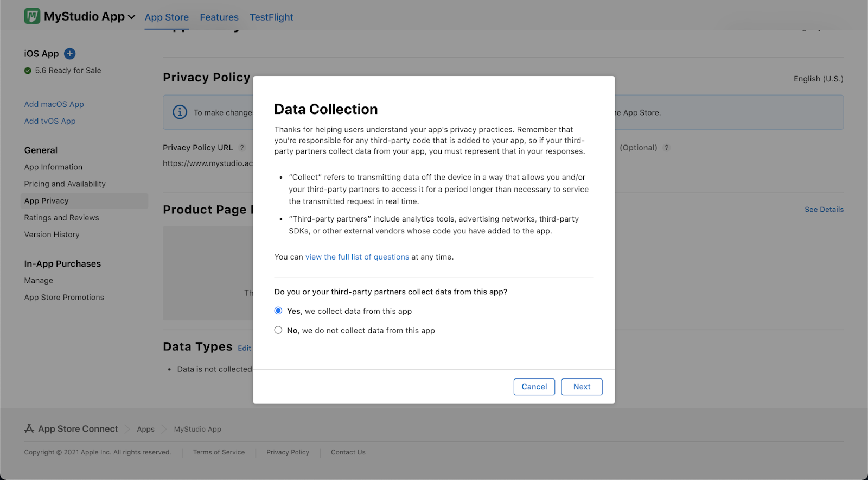Click MyStudio App in the breadcrumb

(x=197, y=429)
